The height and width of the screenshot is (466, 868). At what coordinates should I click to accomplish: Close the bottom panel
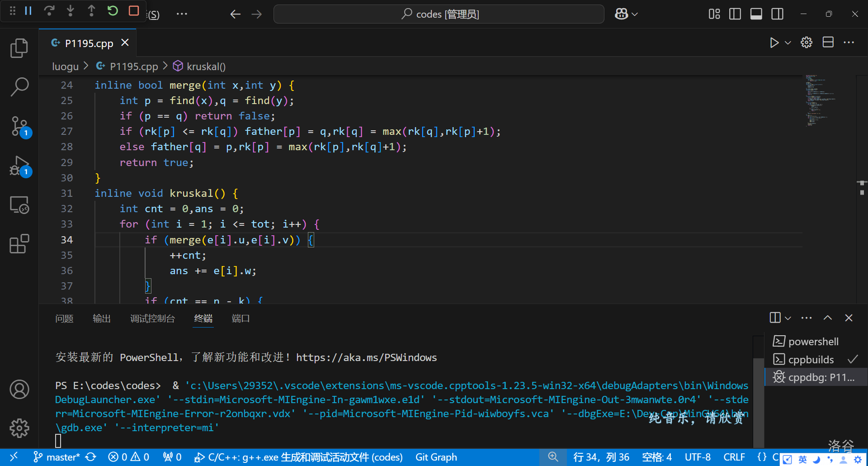(849, 318)
